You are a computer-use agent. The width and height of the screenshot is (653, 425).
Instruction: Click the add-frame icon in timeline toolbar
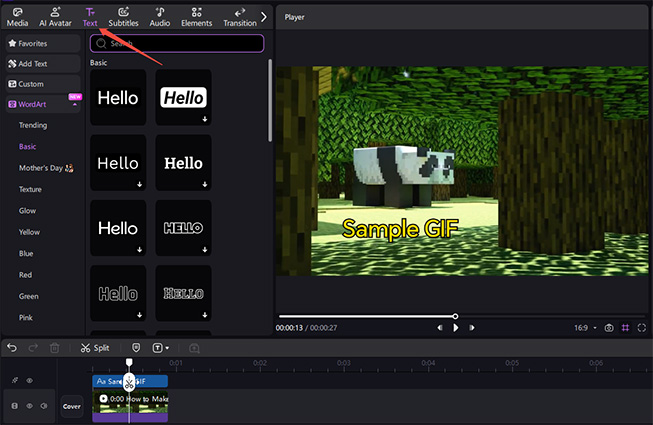click(194, 348)
